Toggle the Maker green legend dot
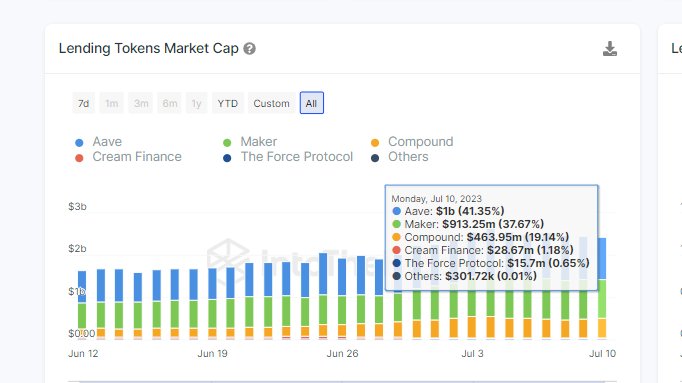The height and width of the screenshot is (383, 682). tap(227, 143)
